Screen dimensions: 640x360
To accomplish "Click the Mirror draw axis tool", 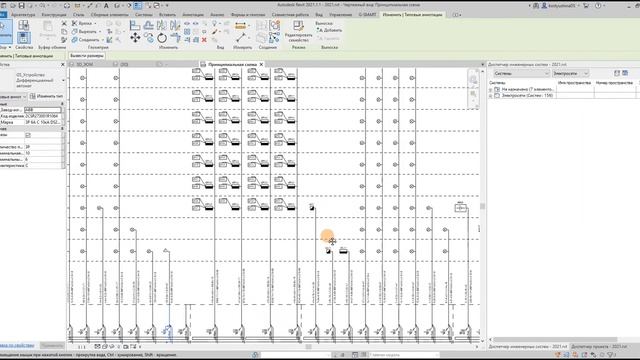I will coord(175,25).
